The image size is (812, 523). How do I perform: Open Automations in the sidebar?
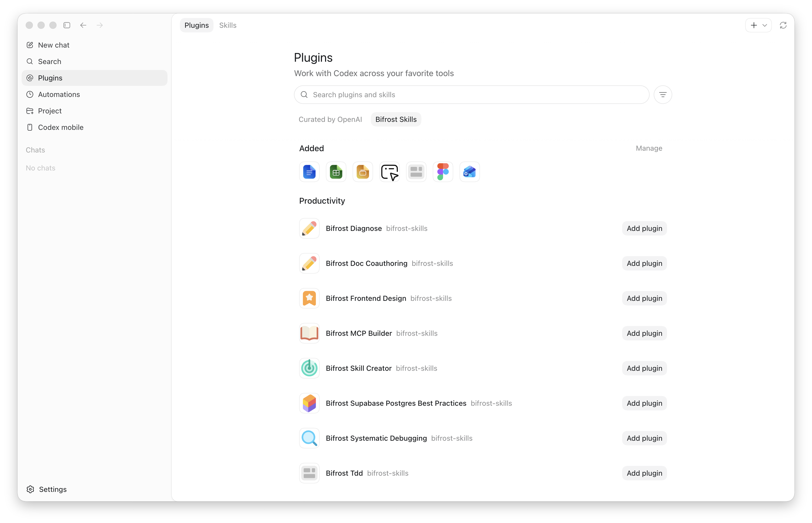[x=94, y=94]
